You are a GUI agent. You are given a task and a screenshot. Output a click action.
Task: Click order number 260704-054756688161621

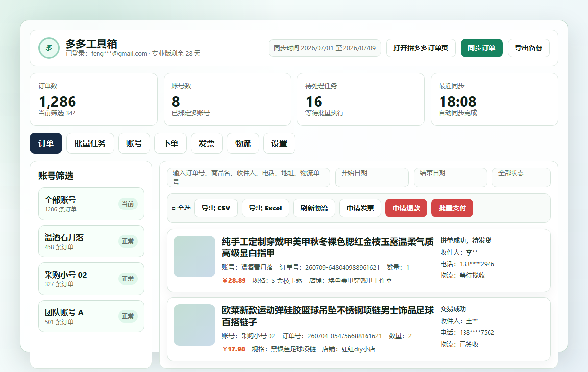point(344,336)
